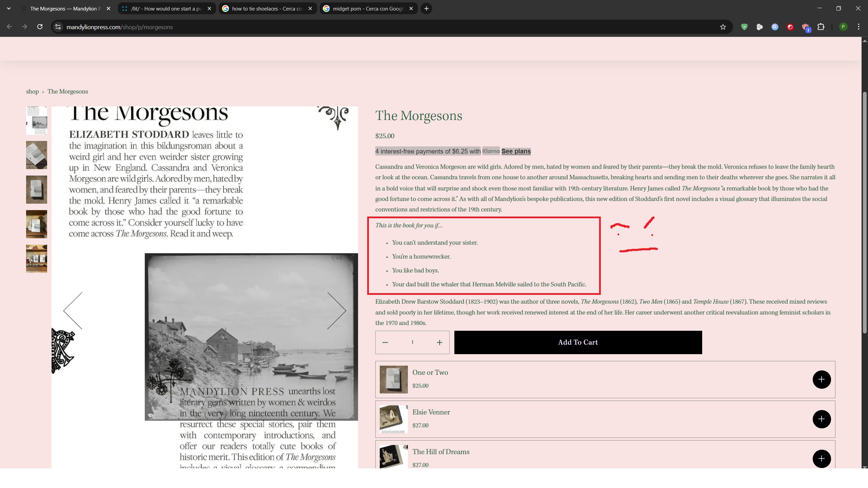The height and width of the screenshot is (488, 868).
Task: Decrease quantity with minus stepper
Action: (385, 343)
